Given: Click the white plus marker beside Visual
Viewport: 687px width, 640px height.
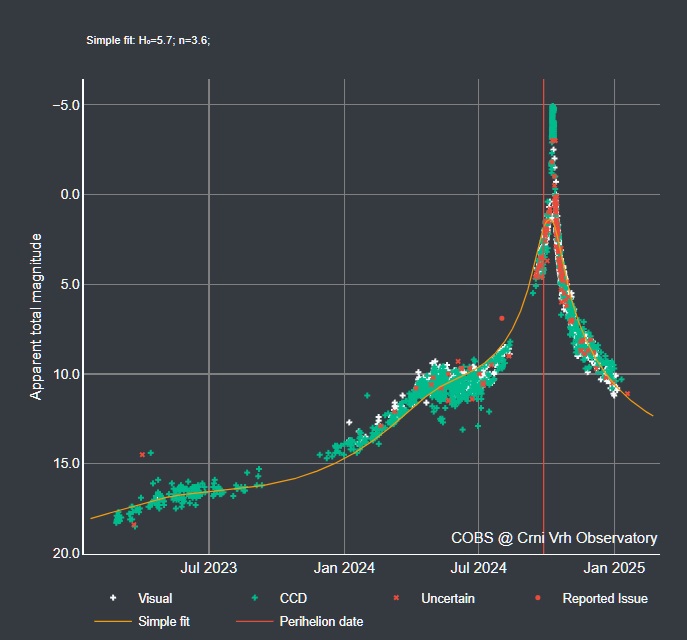Looking at the screenshot, I should pos(113,598).
